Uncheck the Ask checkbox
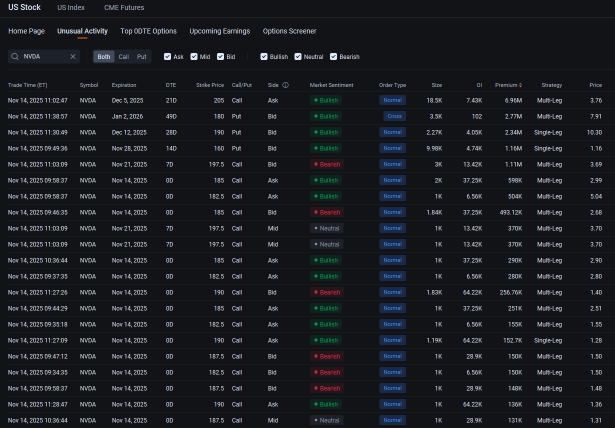Image resolution: width=615 pixels, height=428 pixels. [x=167, y=57]
